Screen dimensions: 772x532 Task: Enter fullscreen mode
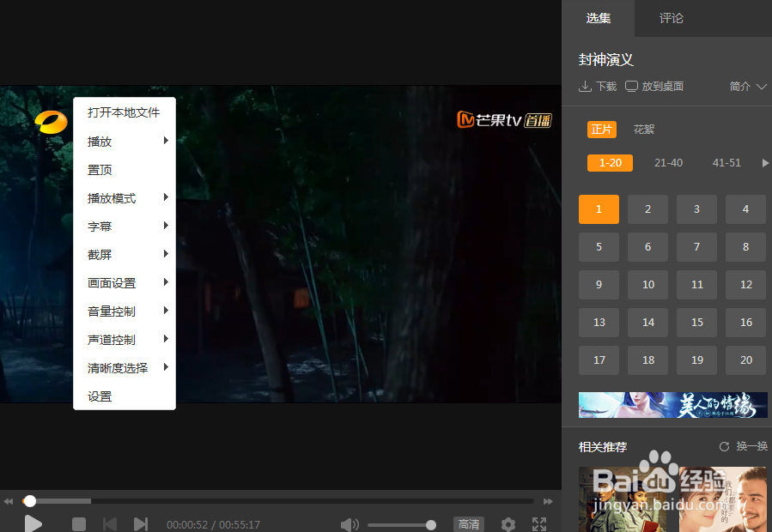539,524
